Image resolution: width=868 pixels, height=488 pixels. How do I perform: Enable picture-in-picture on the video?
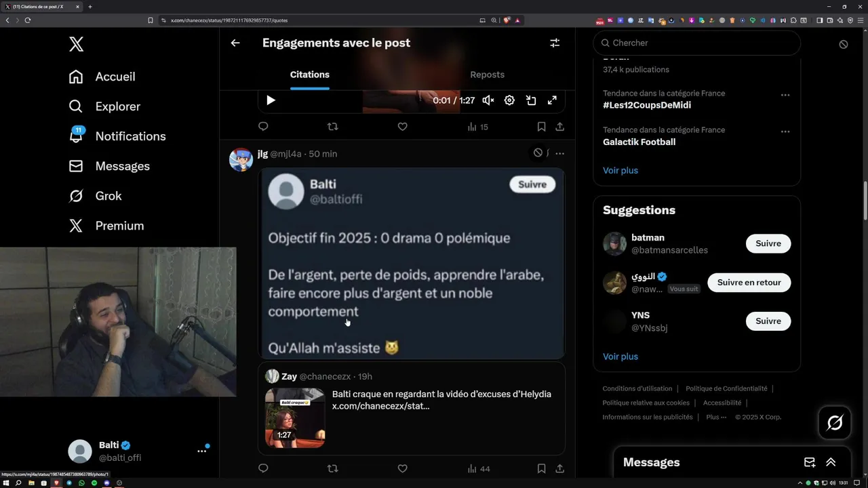(x=531, y=100)
